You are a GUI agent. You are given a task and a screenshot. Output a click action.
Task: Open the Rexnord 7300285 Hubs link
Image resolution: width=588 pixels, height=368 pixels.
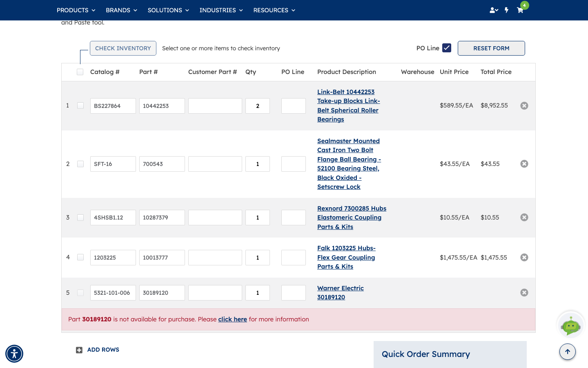[352, 218]
